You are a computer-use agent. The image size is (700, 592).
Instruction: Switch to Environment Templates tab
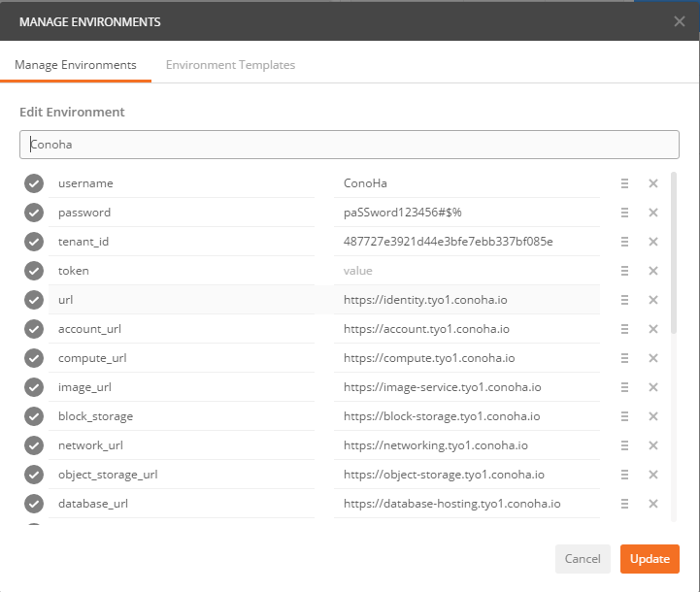(x=230, y=65)
